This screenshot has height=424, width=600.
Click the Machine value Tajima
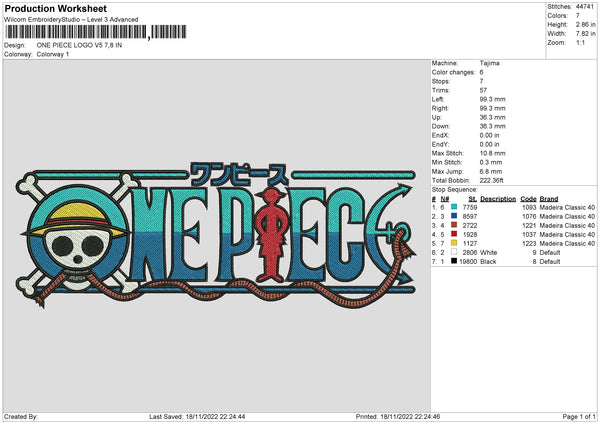coord(489,63)
